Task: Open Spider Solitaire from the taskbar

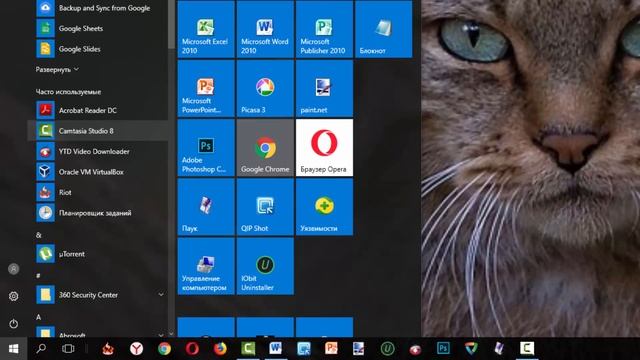Action: pos(499,349)
